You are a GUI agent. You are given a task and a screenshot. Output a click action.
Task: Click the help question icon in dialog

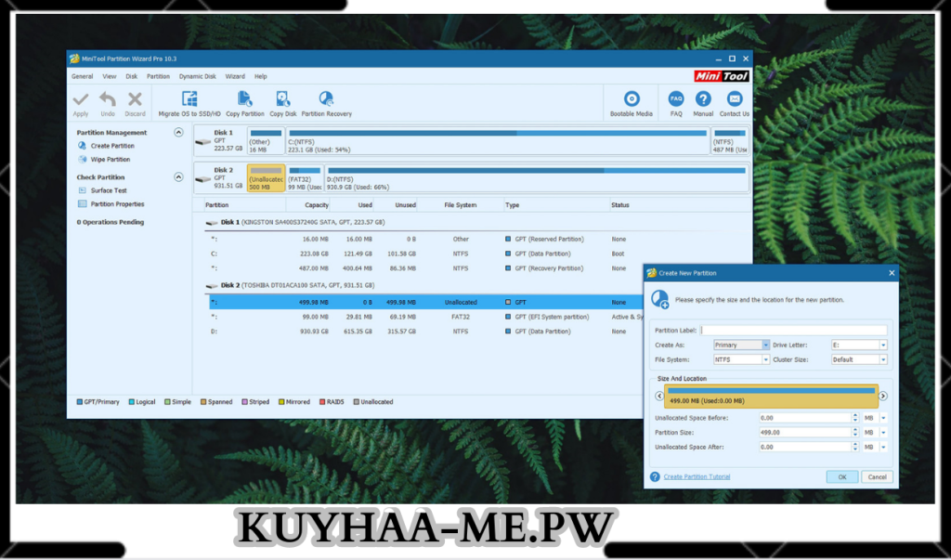655,476
